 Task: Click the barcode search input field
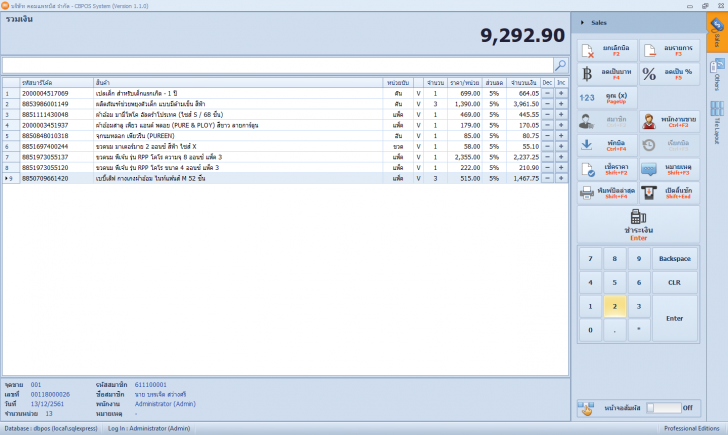(278, 65)
